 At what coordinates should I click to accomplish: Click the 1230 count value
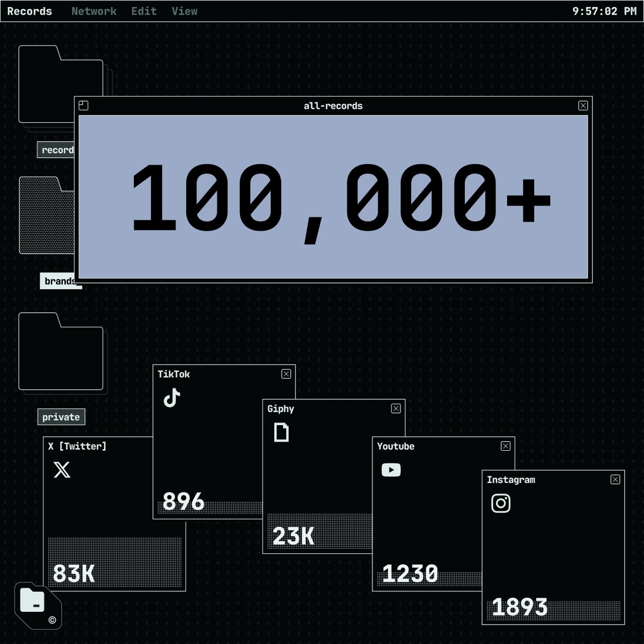(x=410, y=574)
